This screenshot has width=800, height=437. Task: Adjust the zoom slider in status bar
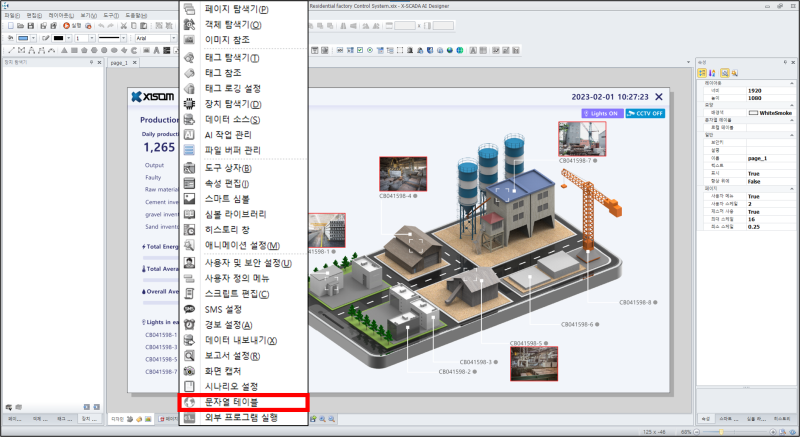pos(721,432)
